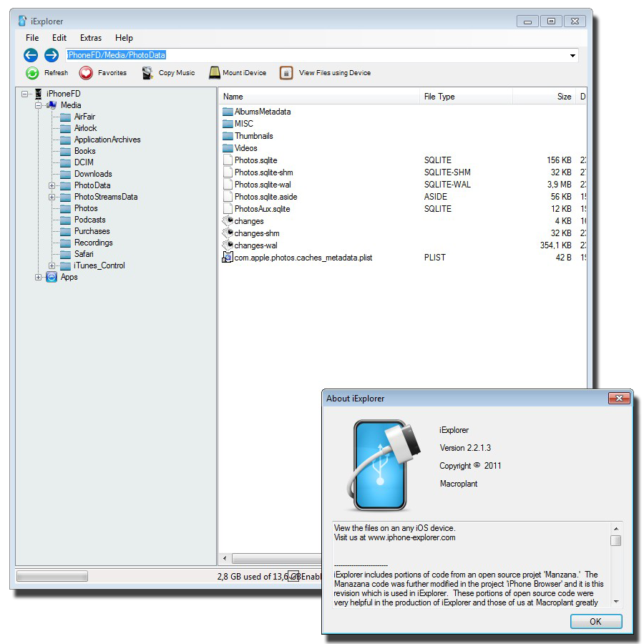This screenshot has width=644, height=644.
Task: Open the File menu
Action: [x=32, y=38]
